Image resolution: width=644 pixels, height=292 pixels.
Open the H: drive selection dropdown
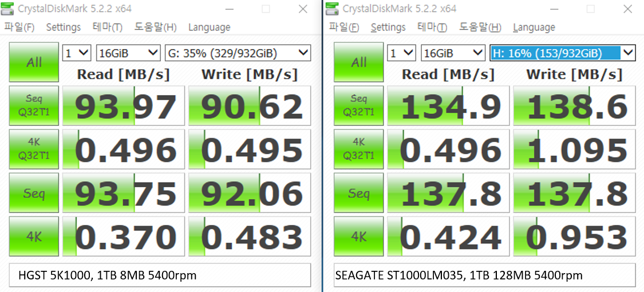tap(563, 53)
